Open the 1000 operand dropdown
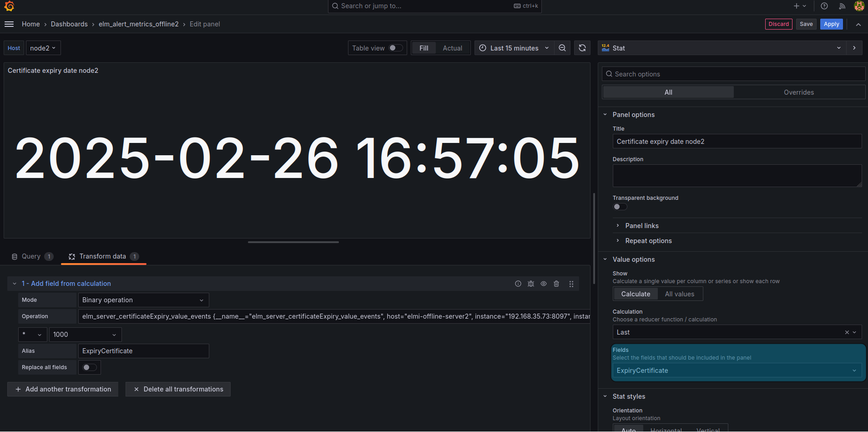Viewport: 868px width, 432px height. [86, 335]
